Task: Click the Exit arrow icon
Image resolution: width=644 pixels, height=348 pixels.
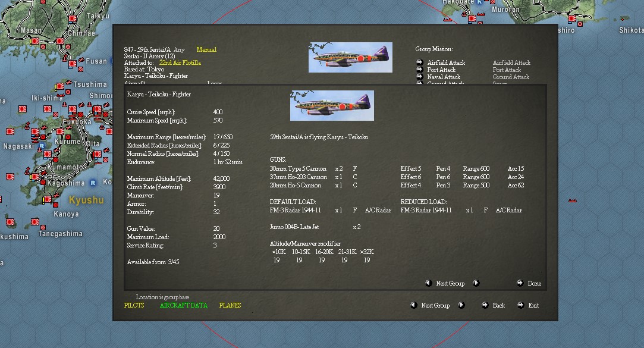Action: pos(521,305)
